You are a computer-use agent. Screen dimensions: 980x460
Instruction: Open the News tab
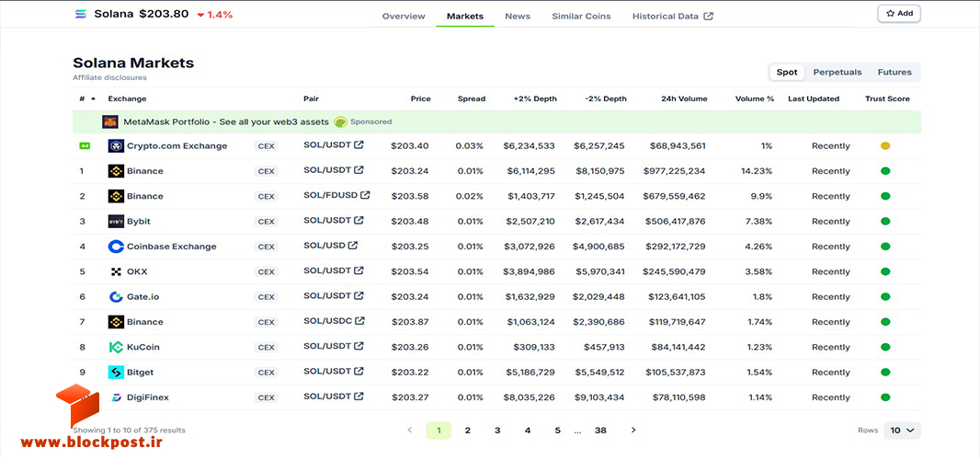(x=518, y=17)
